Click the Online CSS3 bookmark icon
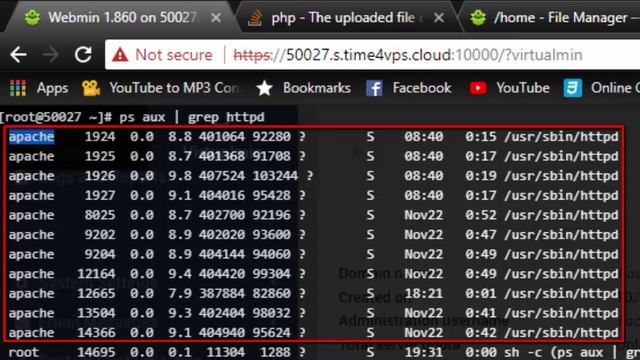The image size is (640, 360). pos(573,88)
